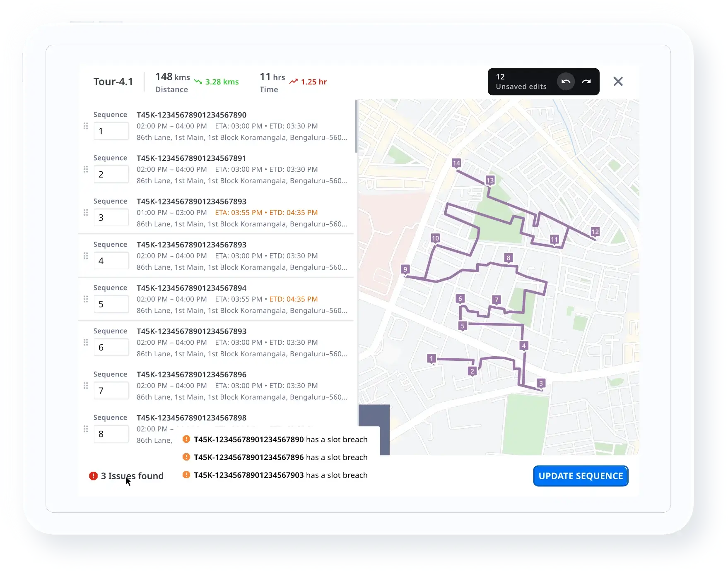Screen dimensions: 728x571
Task: Close the Tour-4.1 sequence editor
Action: [x=618, y=82]
